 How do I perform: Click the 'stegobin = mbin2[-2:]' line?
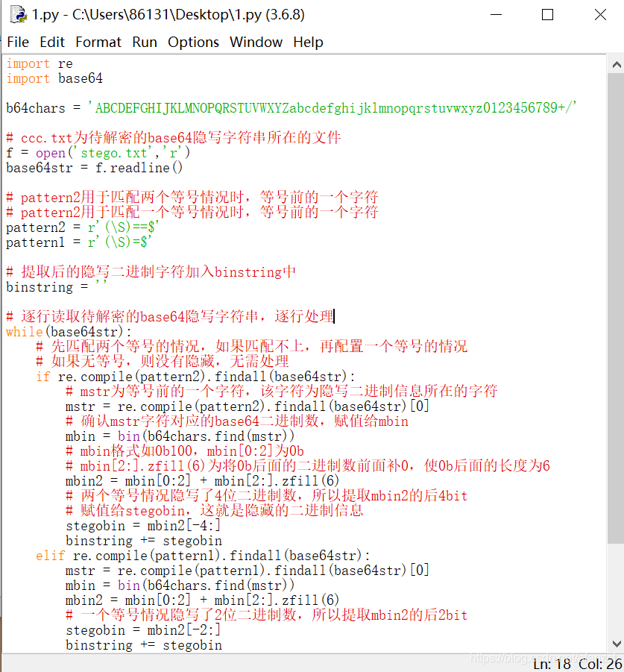pyautogui.click(x=143, y=630)
